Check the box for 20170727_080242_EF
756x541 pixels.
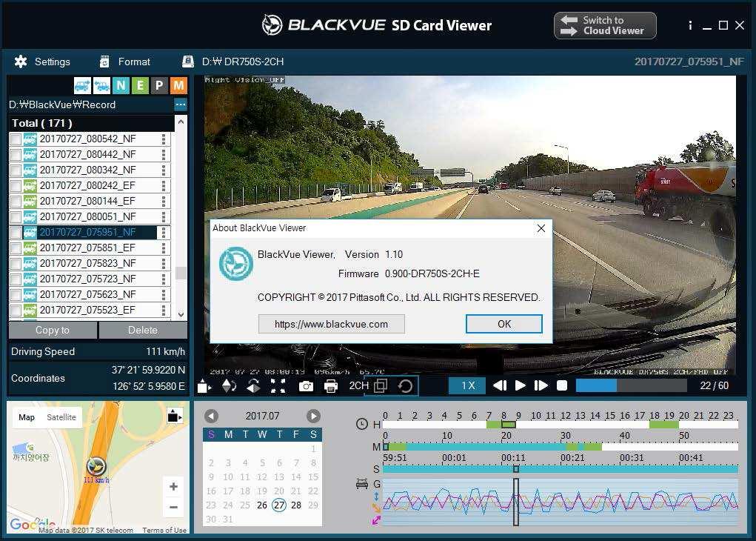point(16,186)
